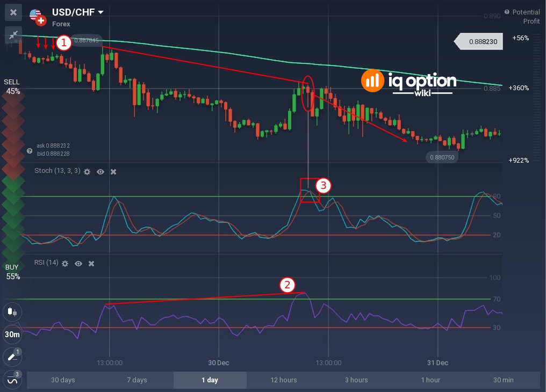The image size is (546, 392).
Task: Click the BUY 55% sentiment label
Action: coord(12,272)
